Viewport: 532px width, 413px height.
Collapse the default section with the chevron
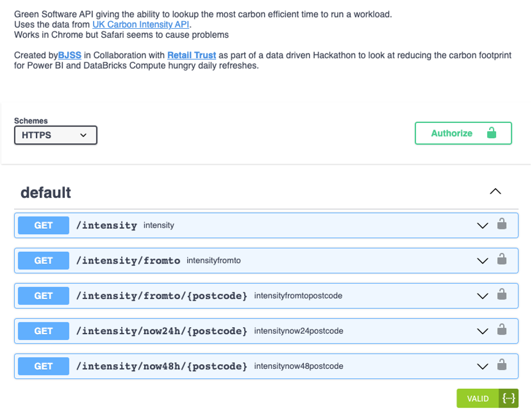click(496, 192)
